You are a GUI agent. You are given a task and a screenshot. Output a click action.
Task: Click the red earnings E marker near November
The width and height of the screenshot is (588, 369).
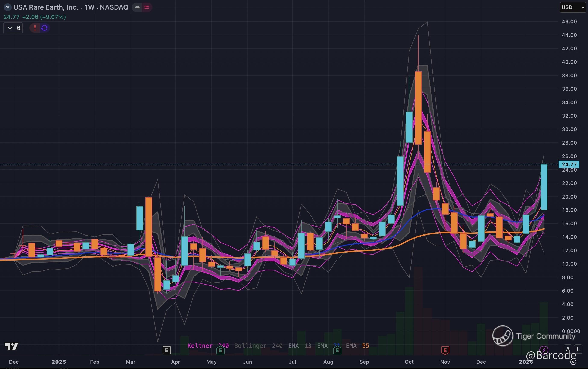pyautogui.click(x=445, y=350)
